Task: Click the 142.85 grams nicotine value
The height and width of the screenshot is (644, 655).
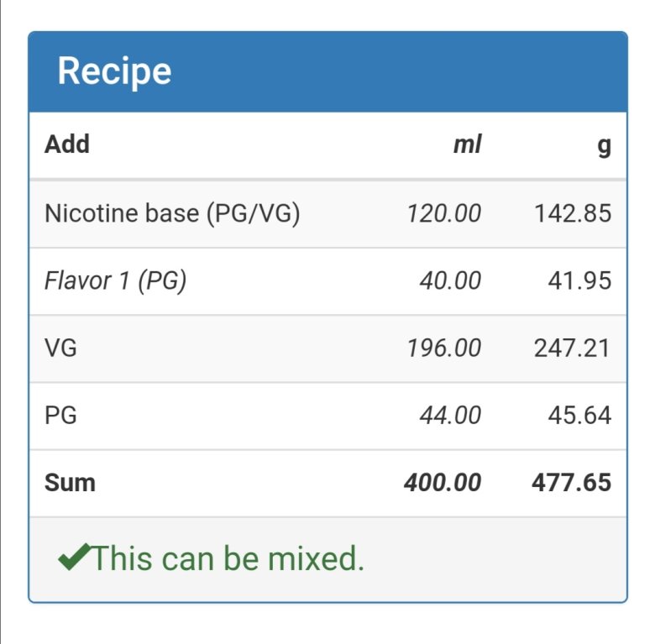Action: point(573,213)
